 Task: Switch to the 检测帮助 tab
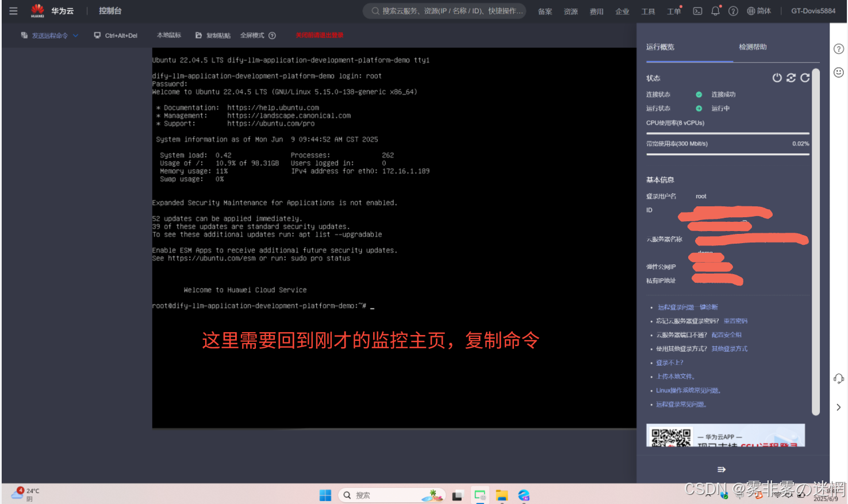(753, 47)
